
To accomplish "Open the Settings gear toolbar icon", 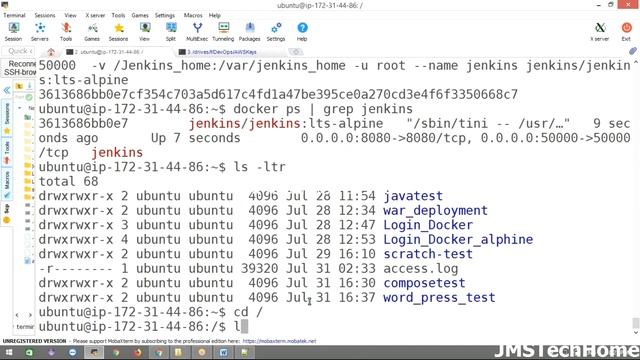I will click(x=276, y=31).
